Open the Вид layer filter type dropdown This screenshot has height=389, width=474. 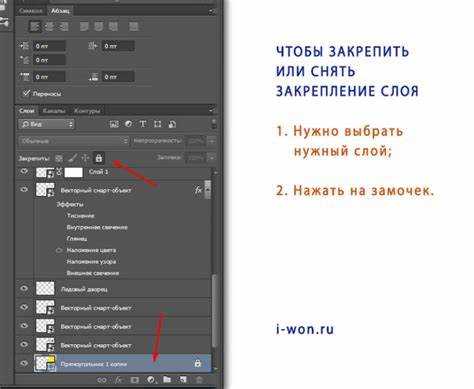(46, 124)
